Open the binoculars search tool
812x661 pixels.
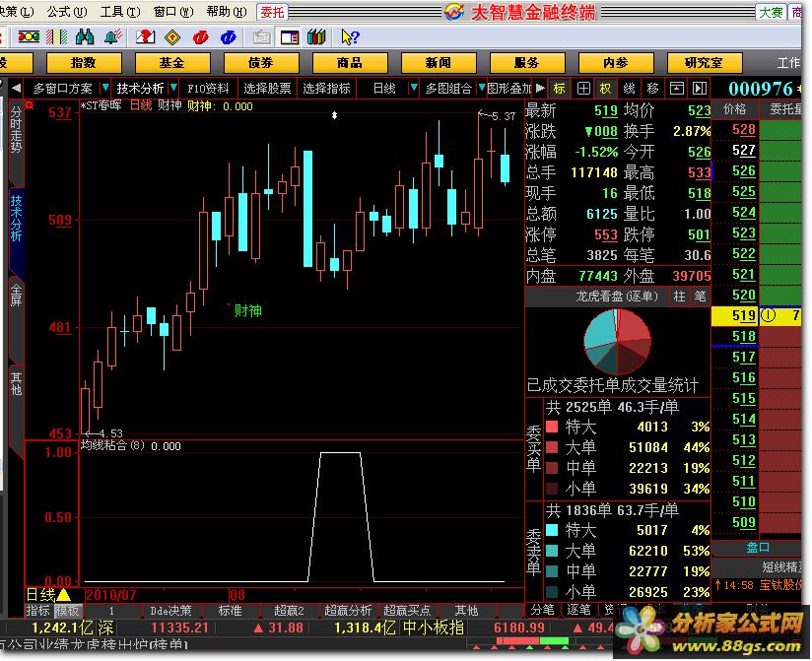coord(85,36)
